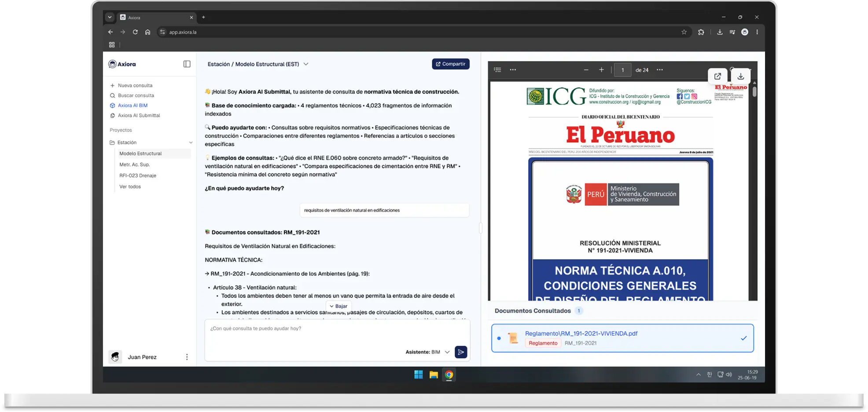868x412 pixels.
Task: Zoom out the PDF with minus icon
Action: point(586,70)
